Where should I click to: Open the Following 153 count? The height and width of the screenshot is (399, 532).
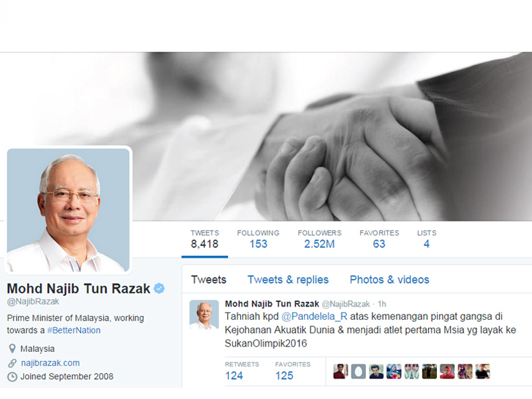coord(258,239)
